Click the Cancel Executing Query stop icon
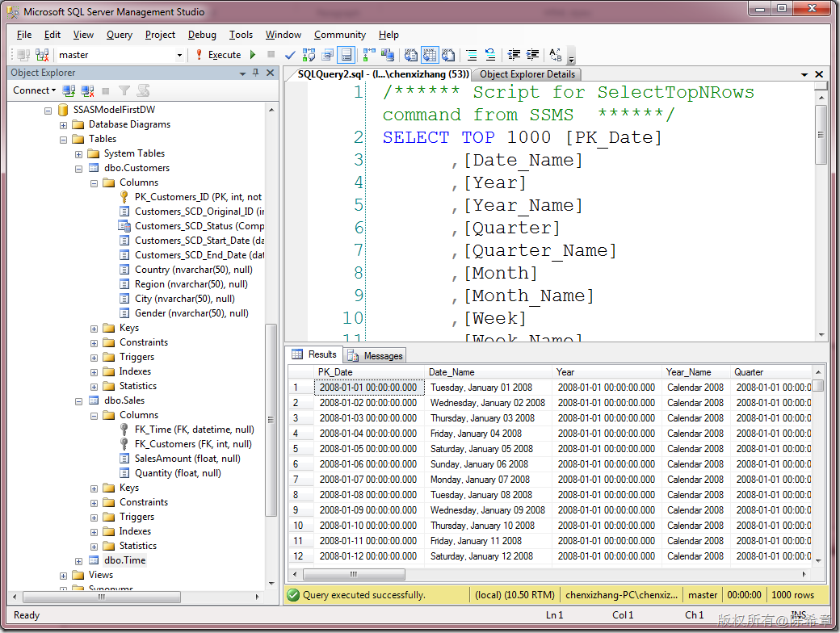 click(x=271, y=54)
